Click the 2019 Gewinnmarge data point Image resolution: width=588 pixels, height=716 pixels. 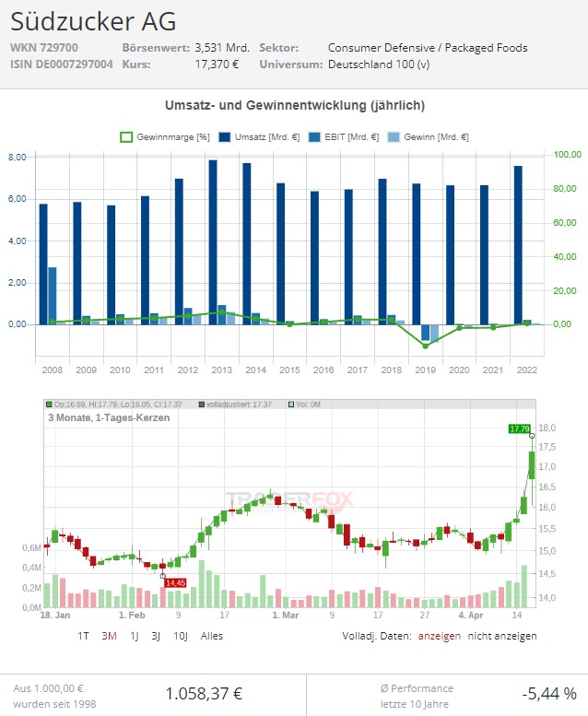click(x=425, y=346)
